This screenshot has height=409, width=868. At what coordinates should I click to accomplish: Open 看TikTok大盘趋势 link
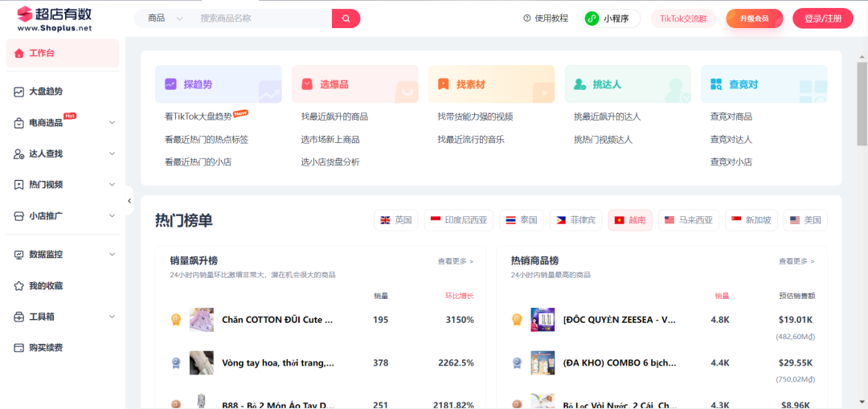199,117
